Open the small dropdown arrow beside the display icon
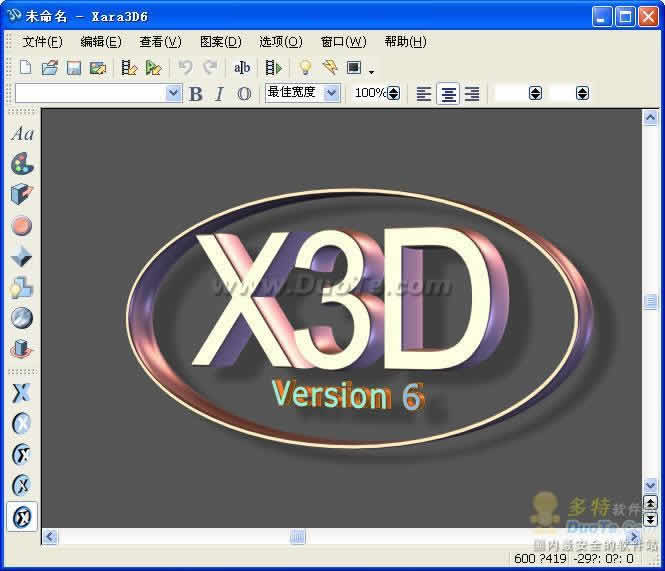665x571 pixels. [372, 72]
